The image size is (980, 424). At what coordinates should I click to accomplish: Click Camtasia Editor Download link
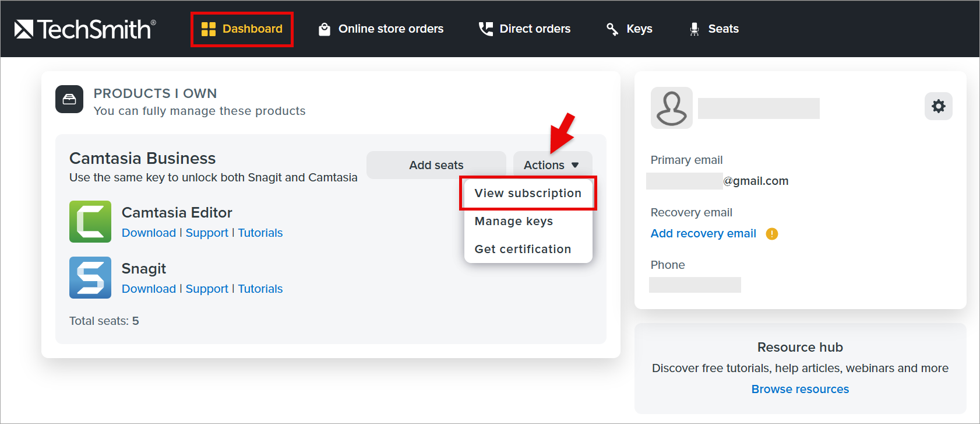coord(149,233)
